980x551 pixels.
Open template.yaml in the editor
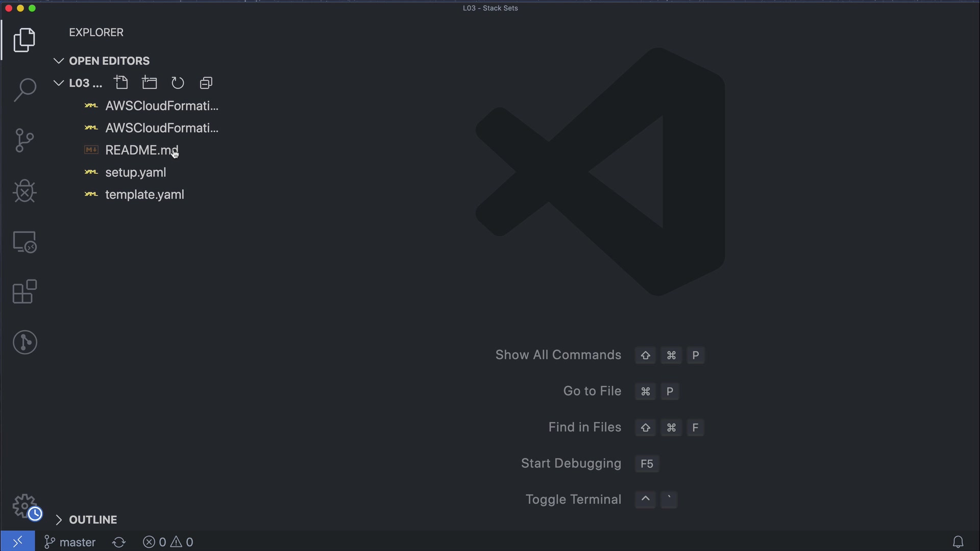[144, 194]
